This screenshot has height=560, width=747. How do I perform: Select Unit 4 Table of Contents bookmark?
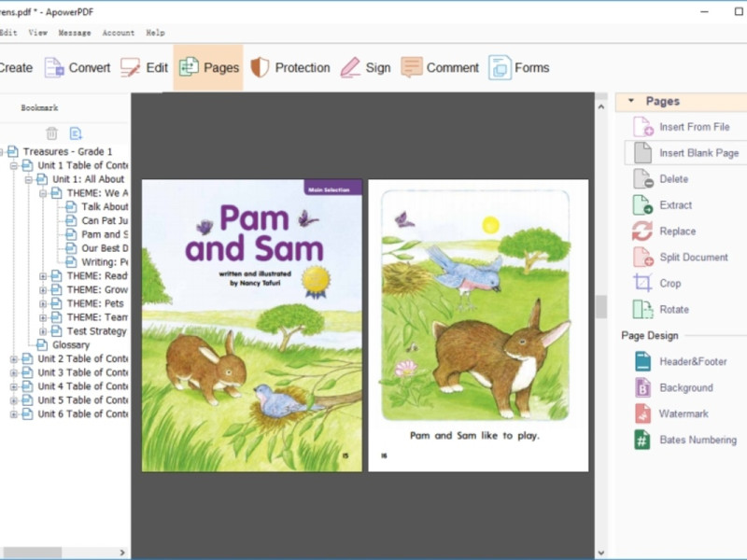[x=82, y=386]
